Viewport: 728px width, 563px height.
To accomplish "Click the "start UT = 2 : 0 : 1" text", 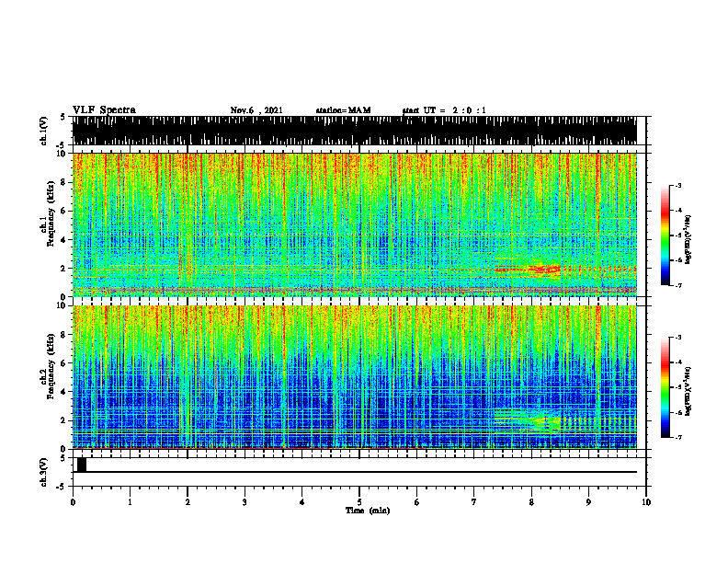I will pos(444,110).
